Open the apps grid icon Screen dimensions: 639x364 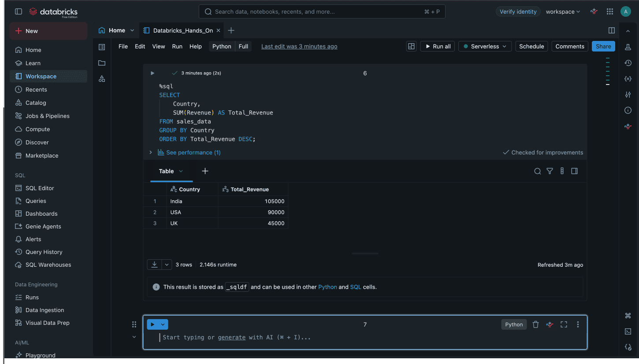tap(610, 12)
